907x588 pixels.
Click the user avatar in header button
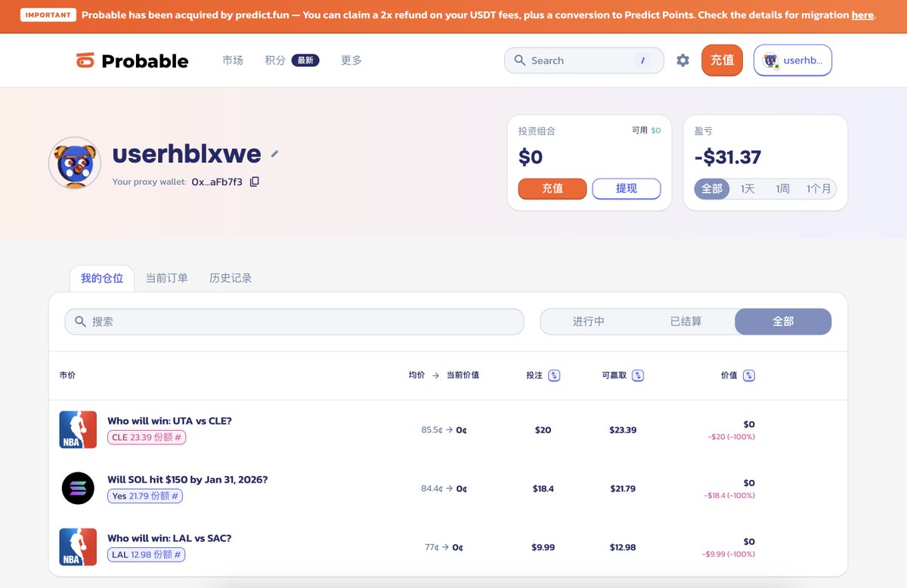(x=770, y=60)
